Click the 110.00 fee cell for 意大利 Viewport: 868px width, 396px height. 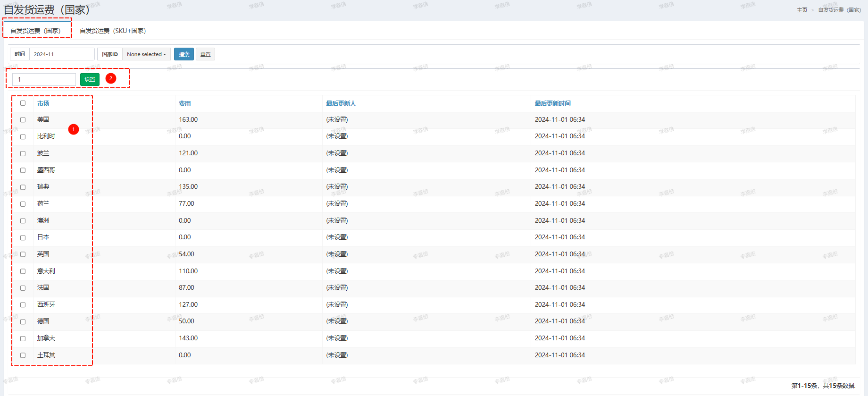point(188,271)
